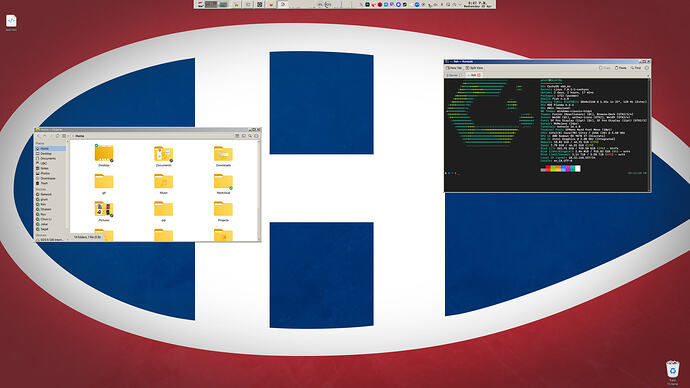
Task: Click Paste in Konsole toolbar
Action: coord(621,68)
